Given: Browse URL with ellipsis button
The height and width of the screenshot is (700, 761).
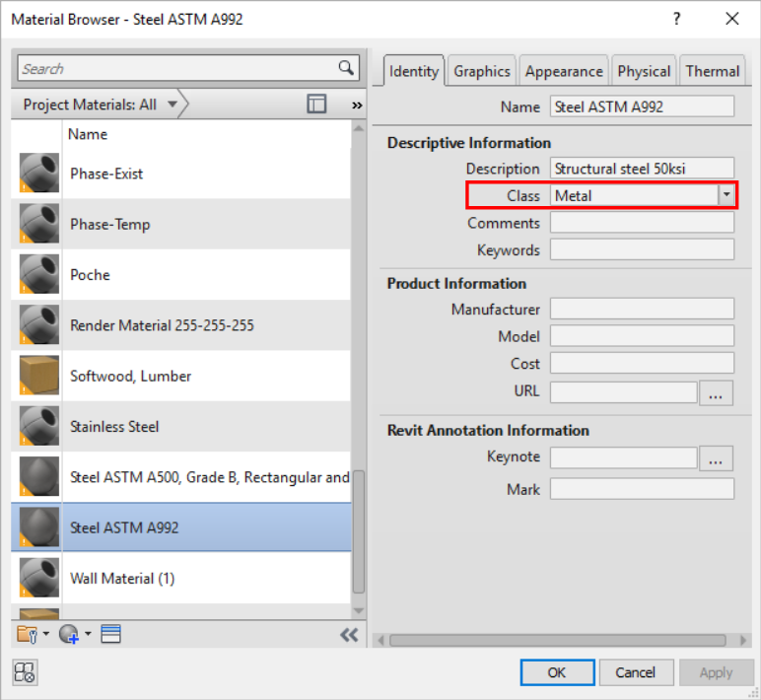Looking at the screenshot, I should coord(716,392).
